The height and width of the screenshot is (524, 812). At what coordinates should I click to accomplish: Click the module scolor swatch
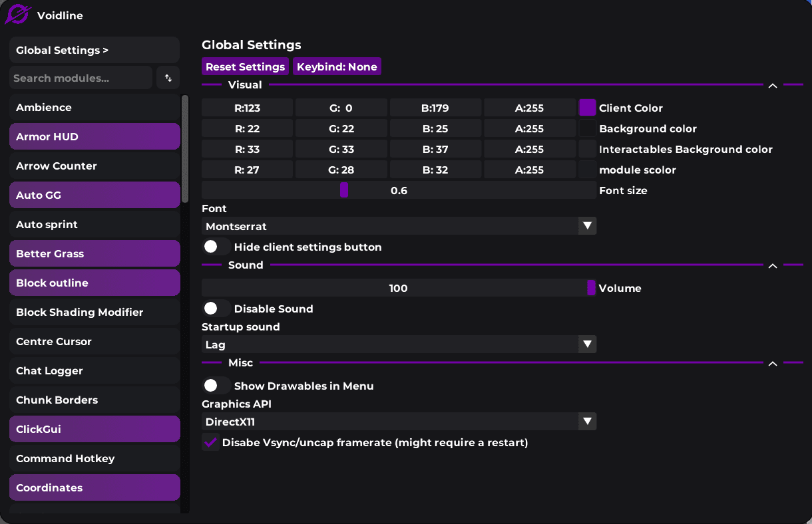point(587,170)
